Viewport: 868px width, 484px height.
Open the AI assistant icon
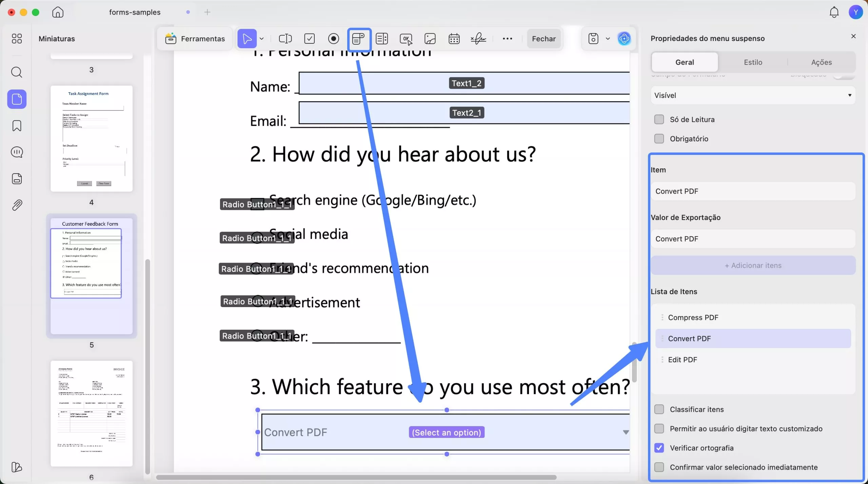tap(624, 39)
